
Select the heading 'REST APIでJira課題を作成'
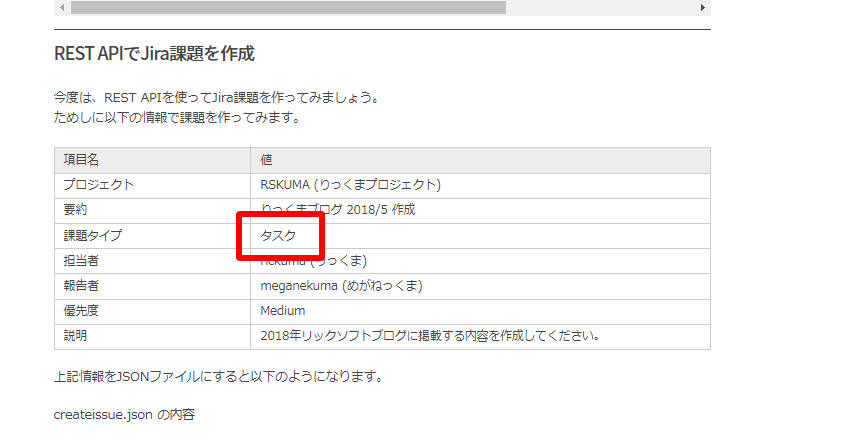click(x=154, y=53)
